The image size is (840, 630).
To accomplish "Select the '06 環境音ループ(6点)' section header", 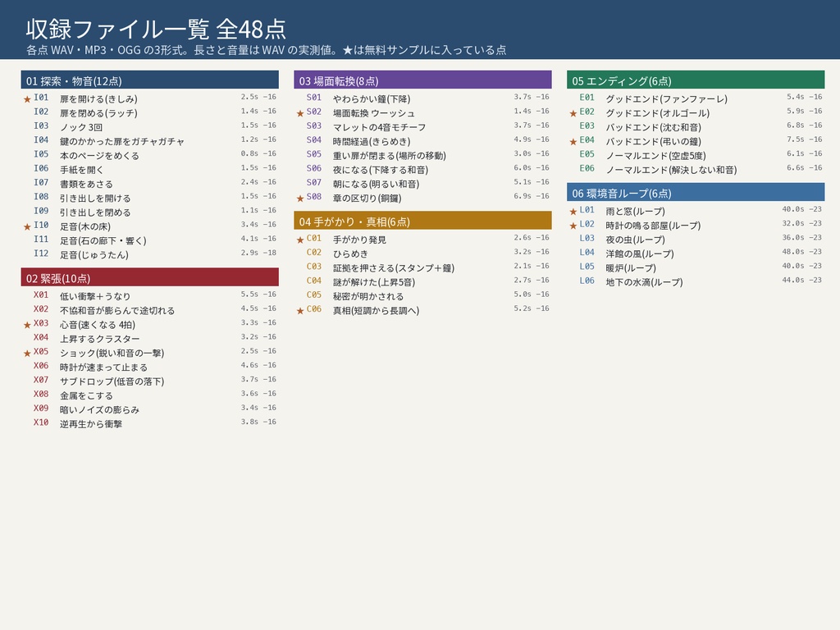I will pos(696,192).
